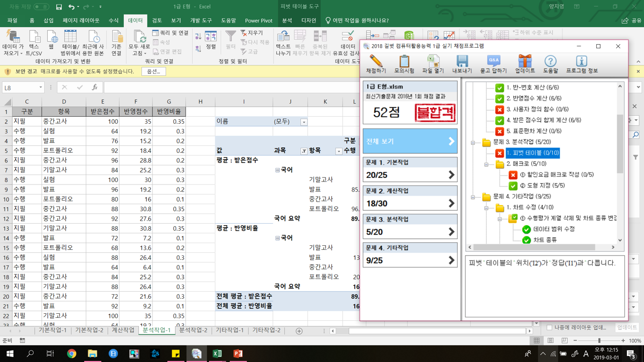644x362 pixels.
Task: Collapse the 문제 3. 분석작업 tree node
Action: pos(473,142)
